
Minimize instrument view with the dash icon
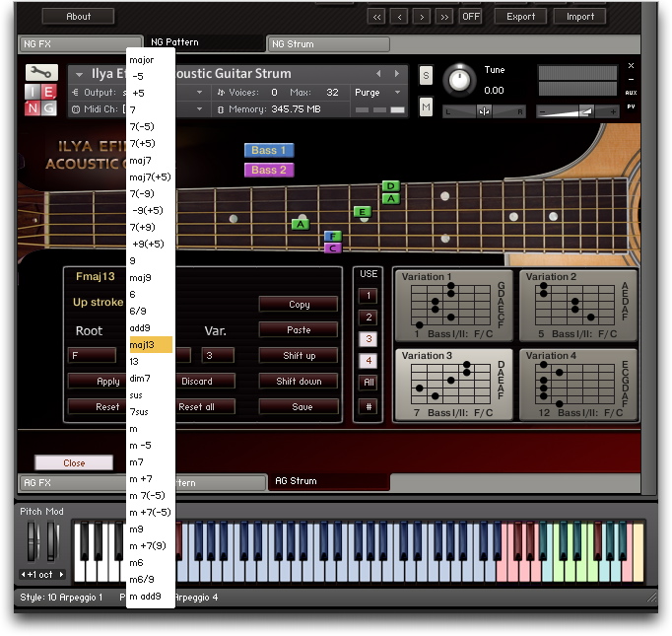pyautogui.click(x=631, y=79)
